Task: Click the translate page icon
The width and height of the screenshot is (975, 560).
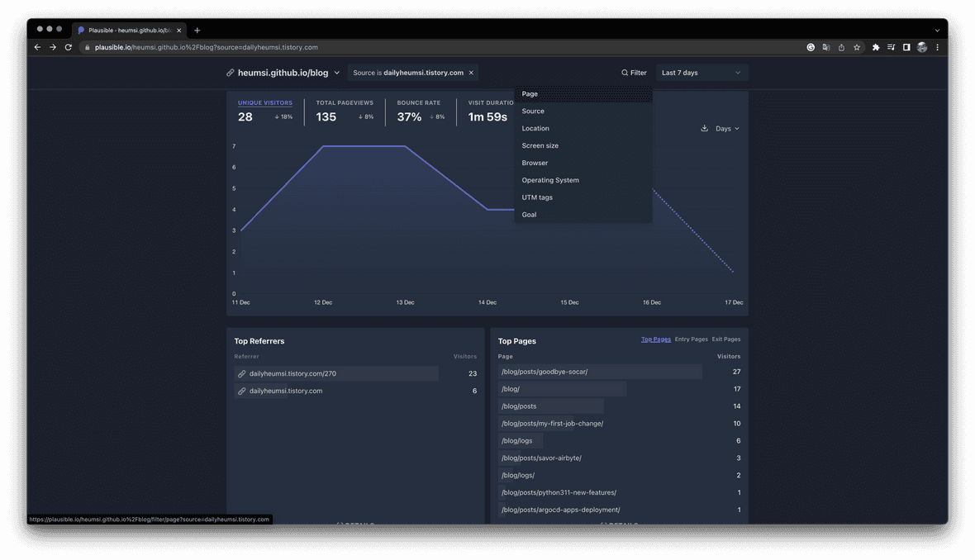Action: pyautogui.click(x=825, y=47)
